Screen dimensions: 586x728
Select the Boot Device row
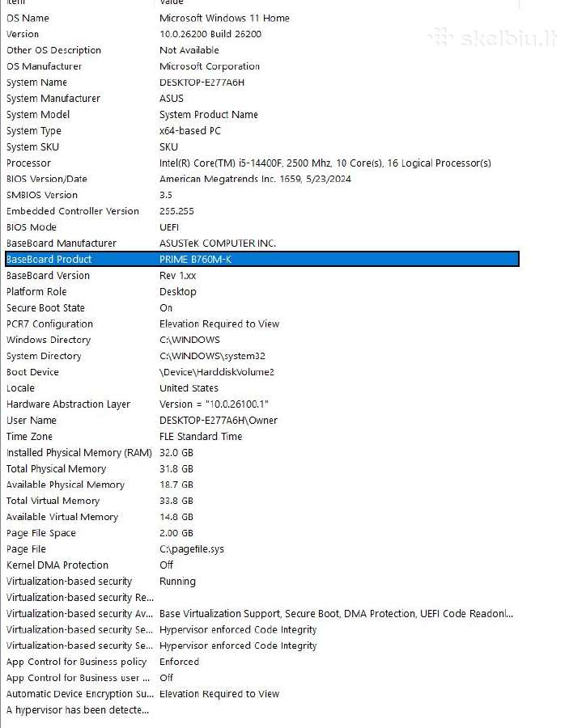(262, 372)
